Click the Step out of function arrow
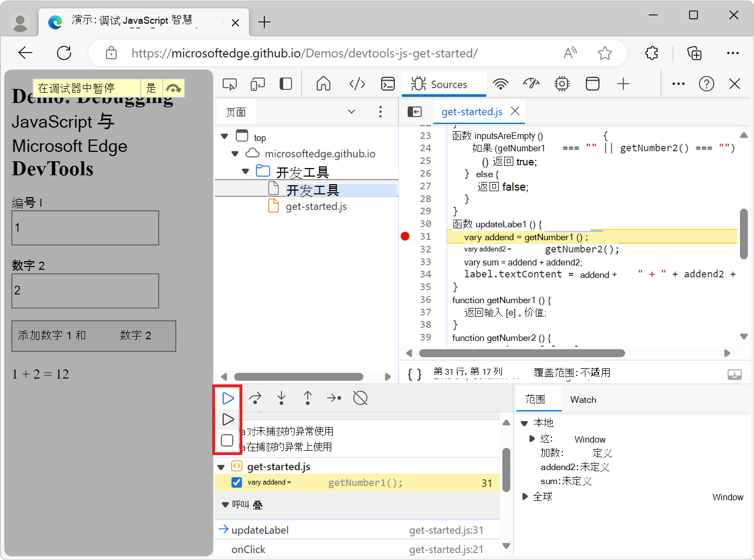754x560 pixels. coord(308,398)
